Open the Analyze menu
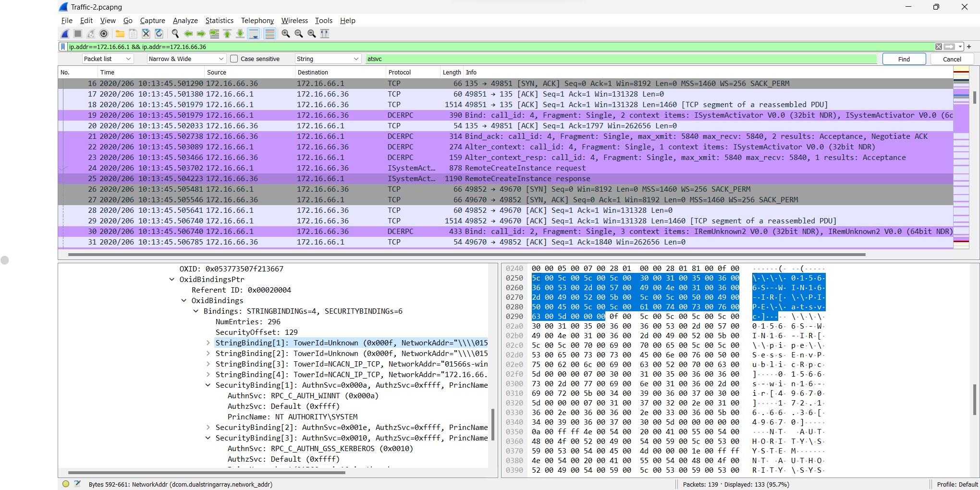The image size is (980, 490). pos(185,21)
